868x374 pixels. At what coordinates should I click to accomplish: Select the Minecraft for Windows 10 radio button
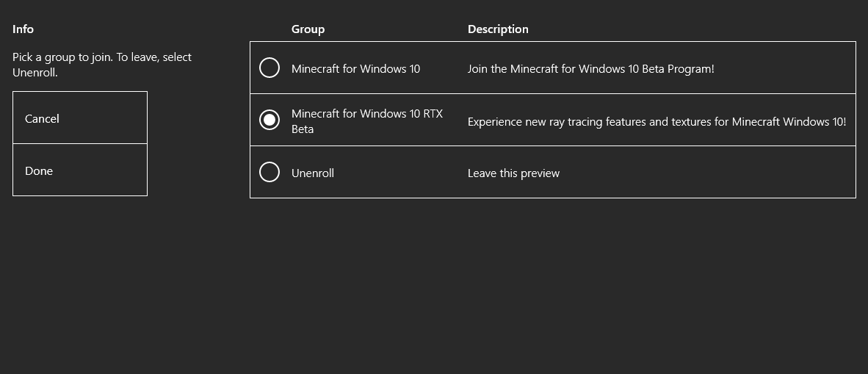270,68
